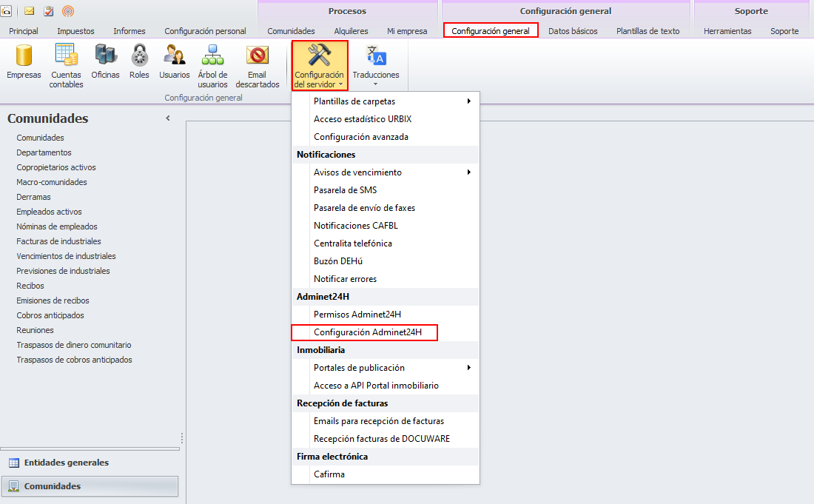Open Macro-comunidades in sidebar
Viewport: 814px width, 504px height.
[51, 182]
